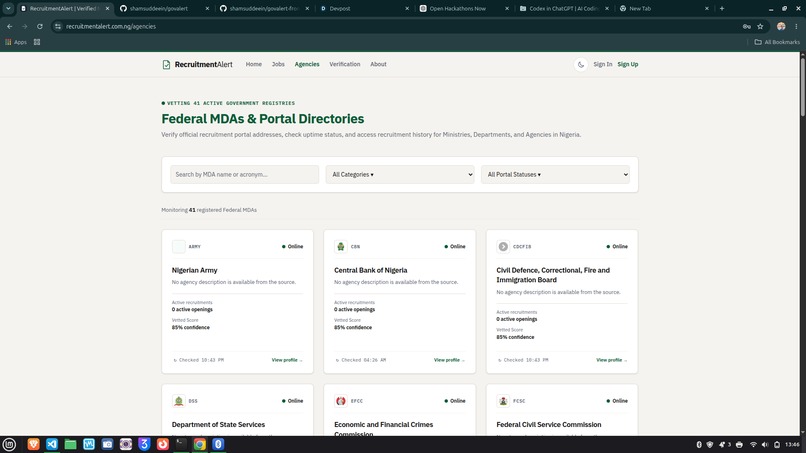The image size is (806, 453).
Task: Open the Wi-Fi network tray icon
Action: tap(753, 445)
